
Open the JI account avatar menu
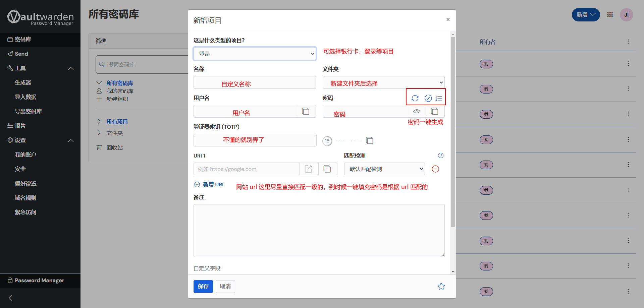[x=626, y=15]
